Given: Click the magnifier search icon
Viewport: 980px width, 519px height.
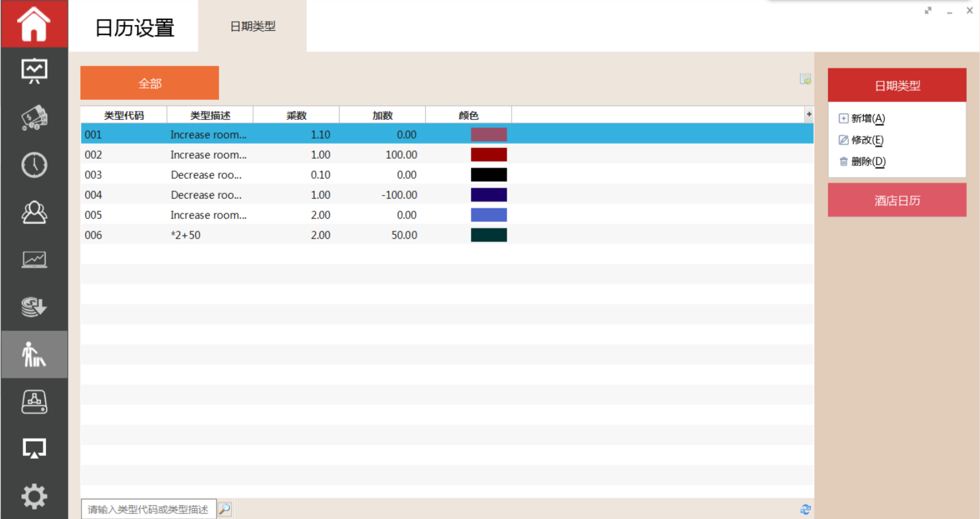Looking at the screenshot, I should coord(225,509).
